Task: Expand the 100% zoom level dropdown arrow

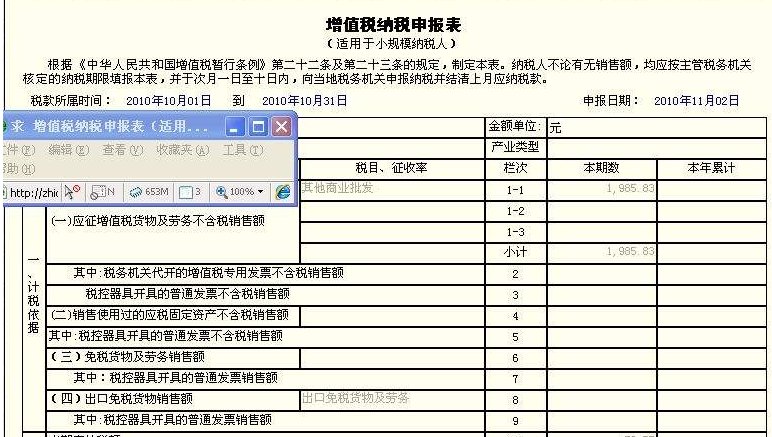Action: 260,191
